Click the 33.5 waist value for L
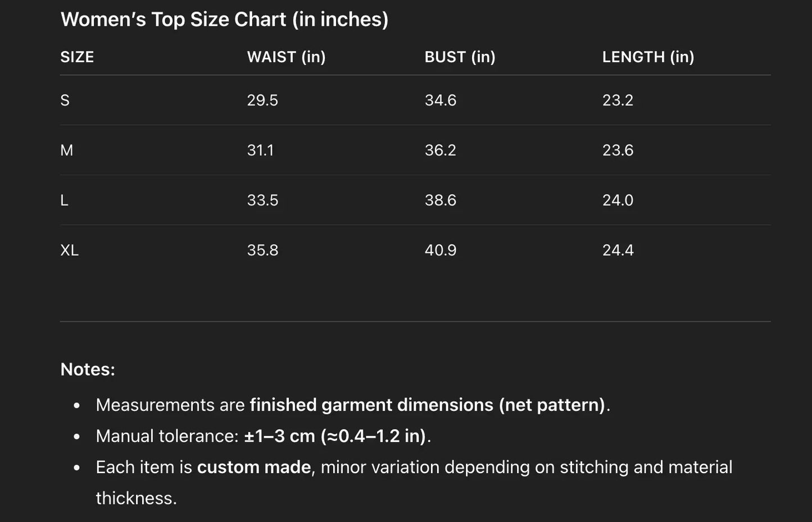 tap(262, 201)
